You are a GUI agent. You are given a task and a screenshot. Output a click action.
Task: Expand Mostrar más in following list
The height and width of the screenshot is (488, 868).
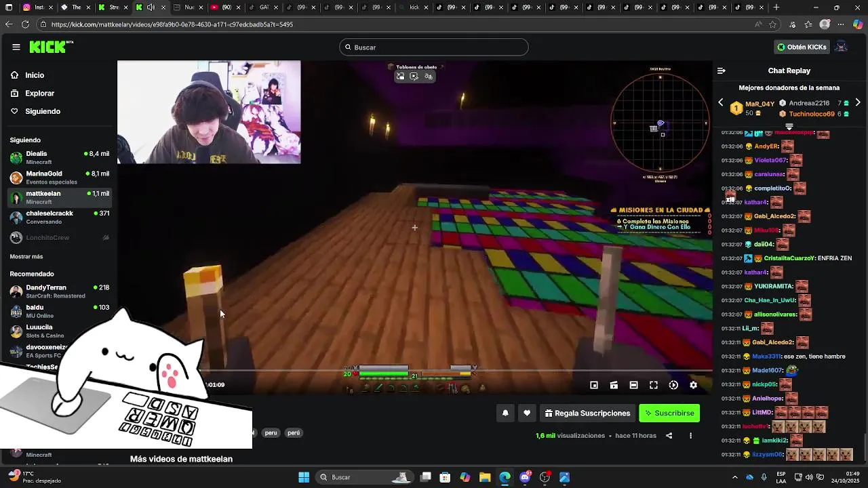[x=26, y=257]
